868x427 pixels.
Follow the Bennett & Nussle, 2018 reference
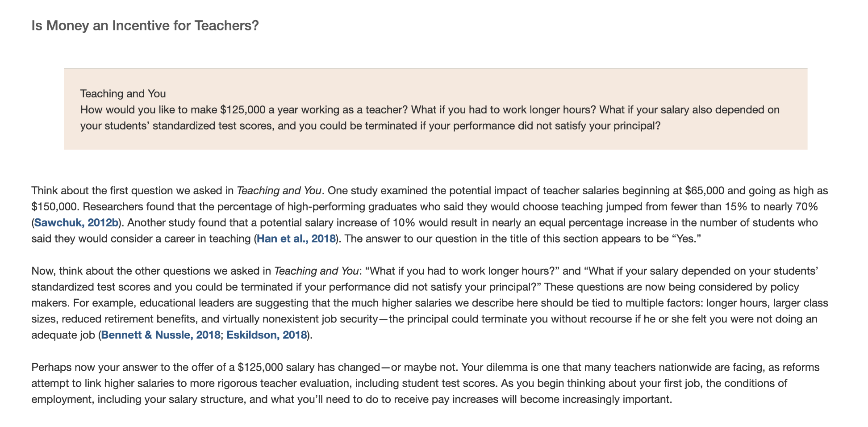(161, 335)
